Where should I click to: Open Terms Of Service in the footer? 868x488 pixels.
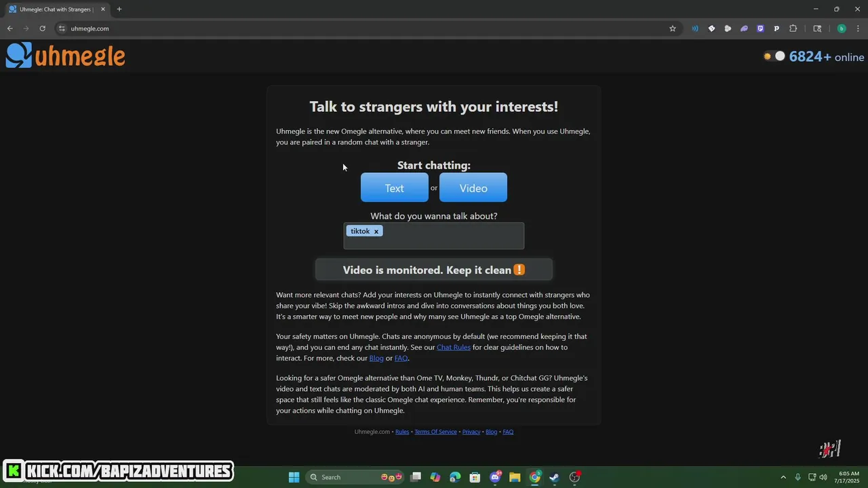pyautogui.click(x=435, y=432)
